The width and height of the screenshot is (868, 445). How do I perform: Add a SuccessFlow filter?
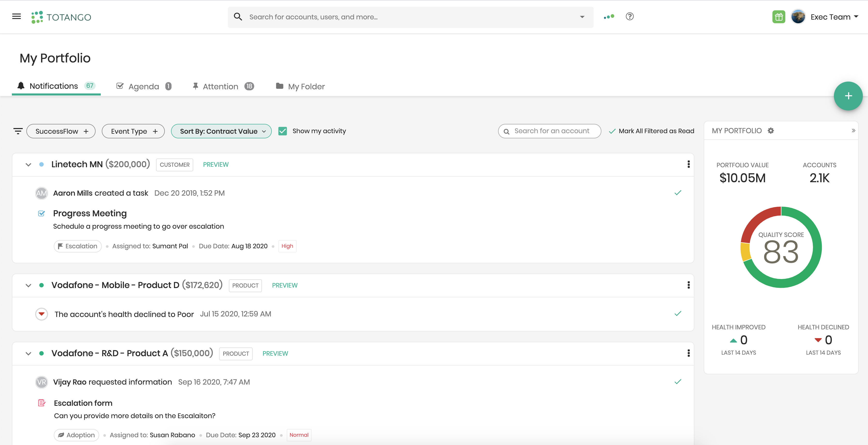(61, 131)
